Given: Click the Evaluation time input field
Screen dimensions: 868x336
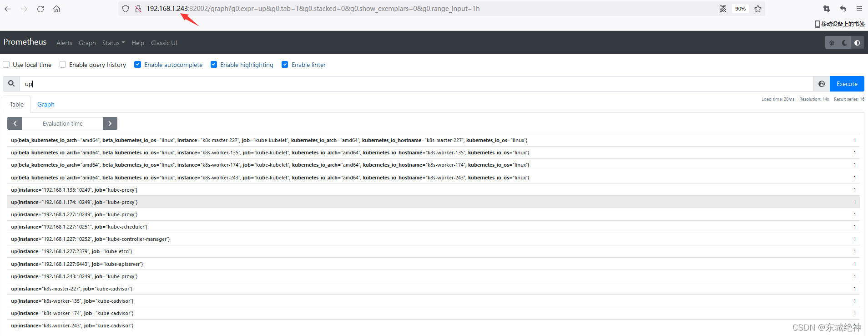Looking at the screenshot, I should 62,123.
